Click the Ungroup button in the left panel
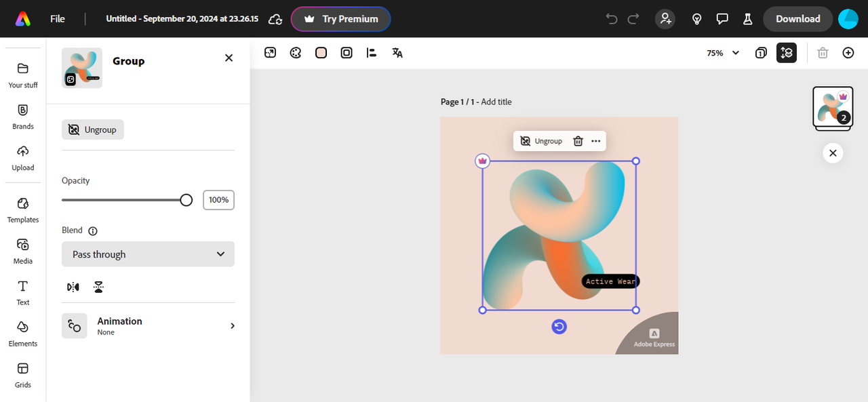 coord(93,129)
